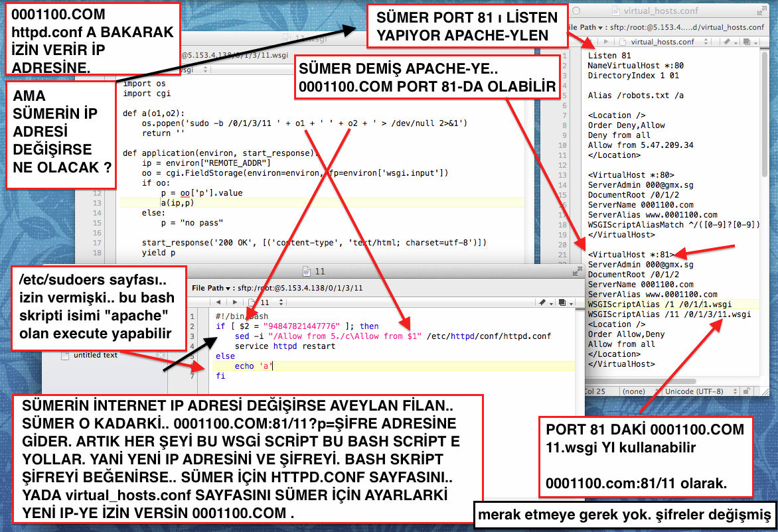Click the "ip = environ["REMOTE_ADDR"]" line
This screenshot has height=532, width=778.
coord(206,163)
